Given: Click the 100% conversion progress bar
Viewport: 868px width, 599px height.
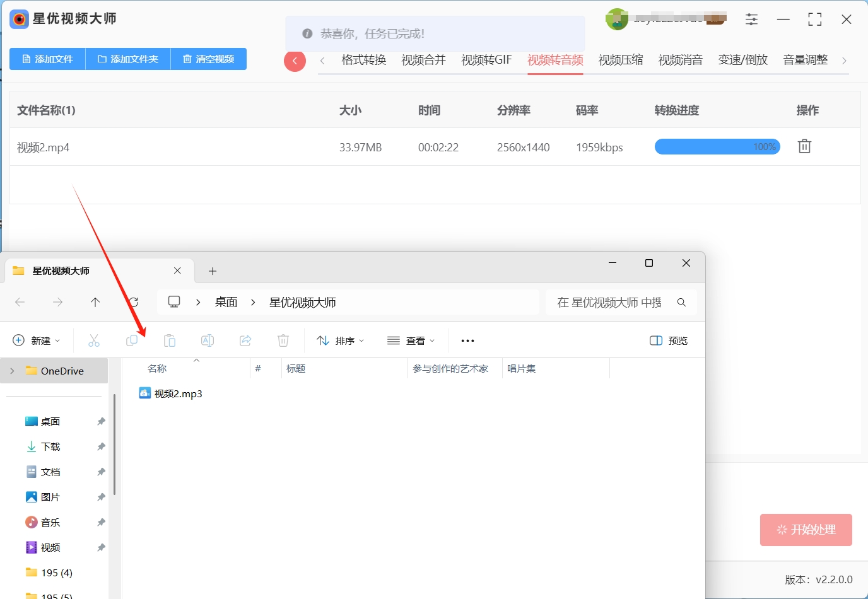Looking at the screenshot, I should pos(717,147).
